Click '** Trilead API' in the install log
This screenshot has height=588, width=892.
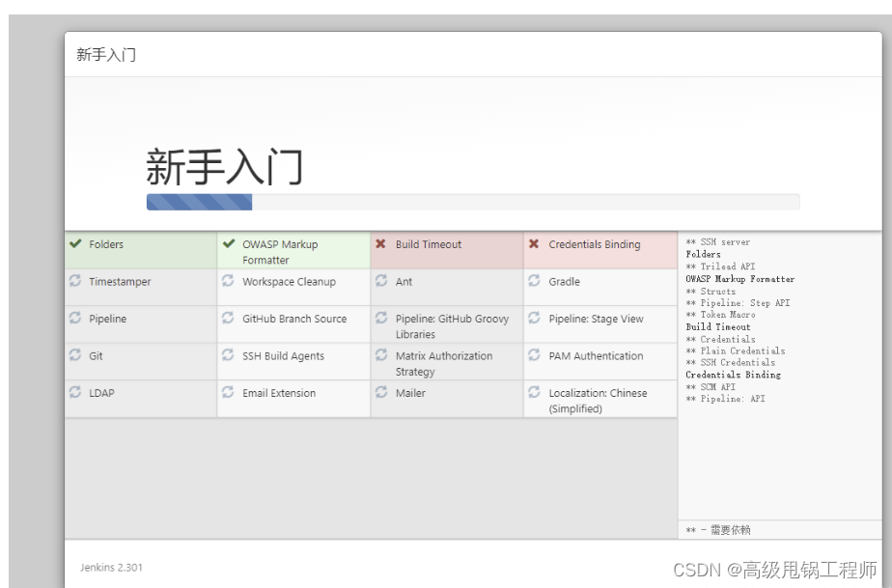click(x=720, y=266)
